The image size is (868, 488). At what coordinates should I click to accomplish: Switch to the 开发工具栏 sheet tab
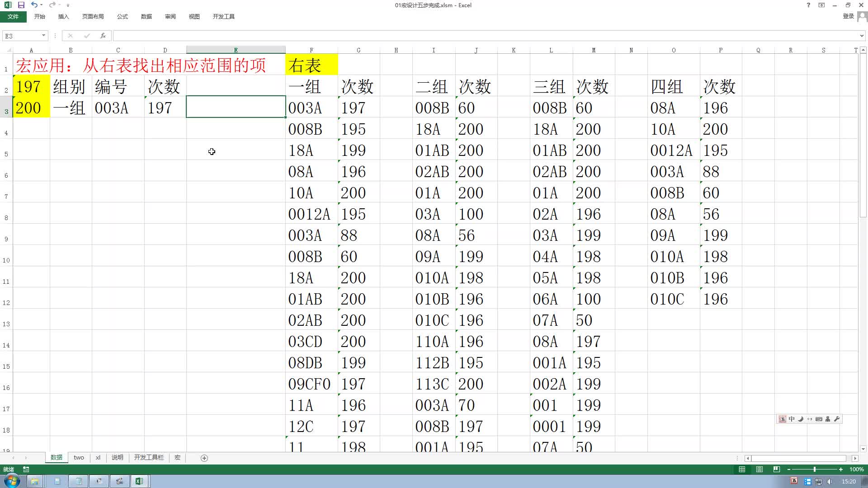[x=149, y=457]
